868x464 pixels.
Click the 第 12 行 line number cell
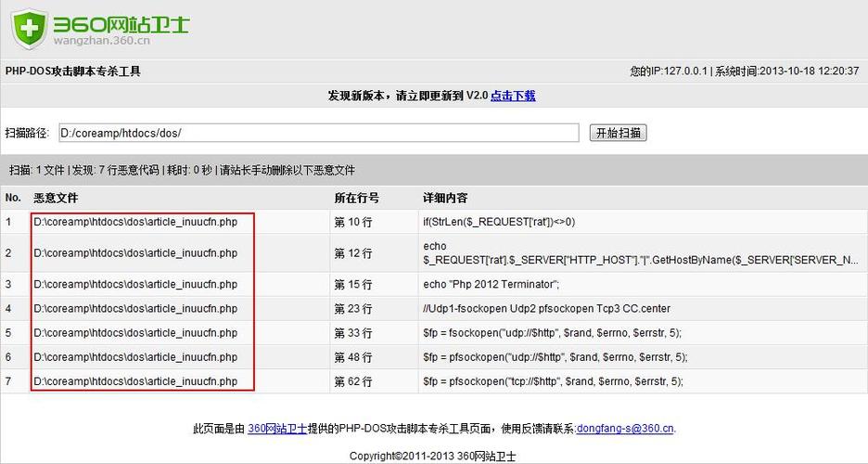[x=353, y=253]
